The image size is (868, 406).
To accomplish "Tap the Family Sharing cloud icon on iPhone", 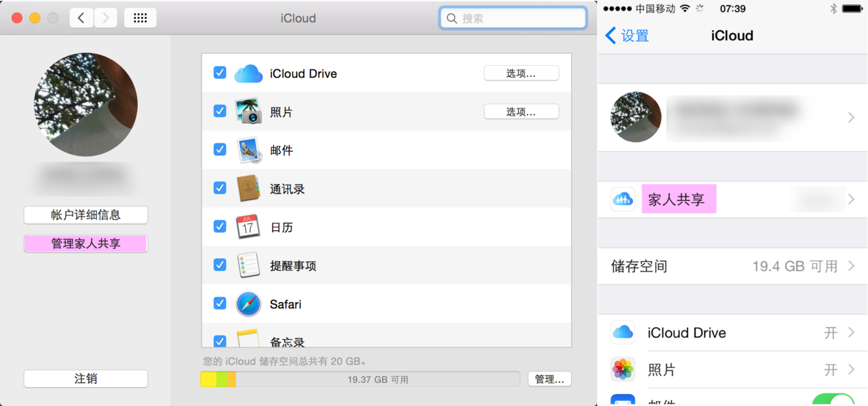I will click(x=622, y=199).
